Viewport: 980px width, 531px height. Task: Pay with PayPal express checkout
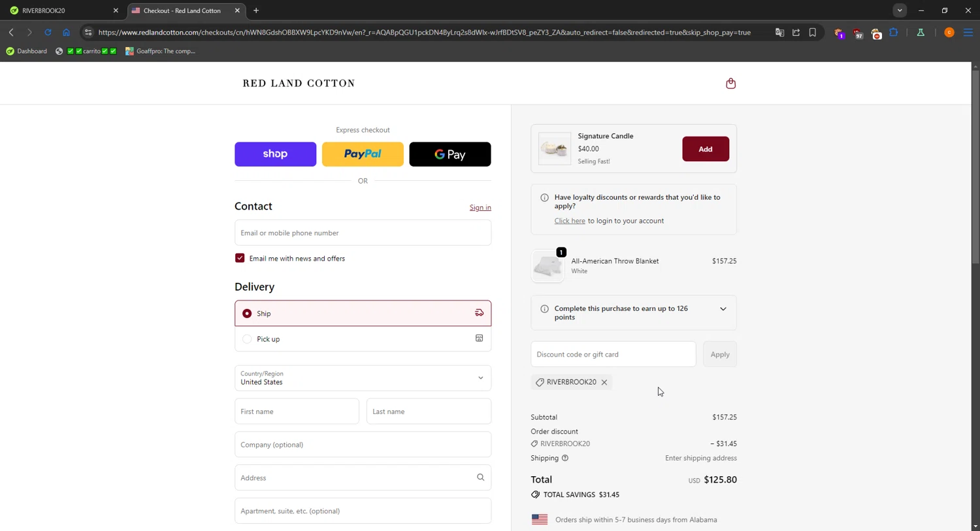point(363,154)
